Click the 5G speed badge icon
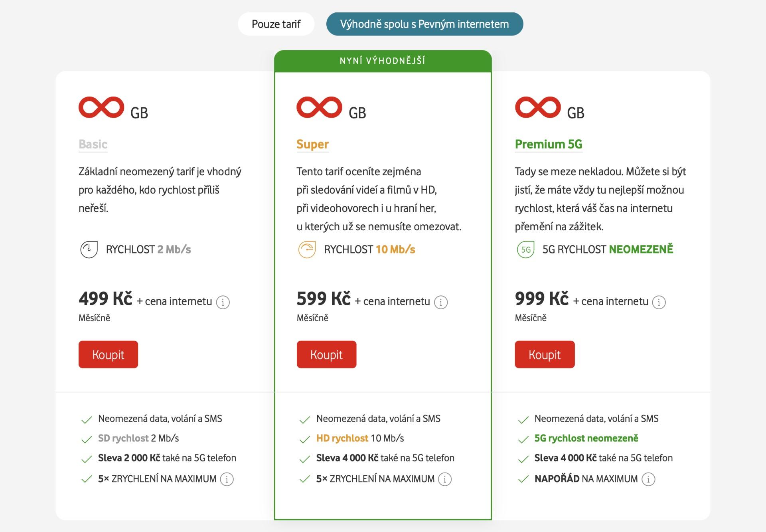Viewport: 766px width, 532px height. (x=525, y=249)
